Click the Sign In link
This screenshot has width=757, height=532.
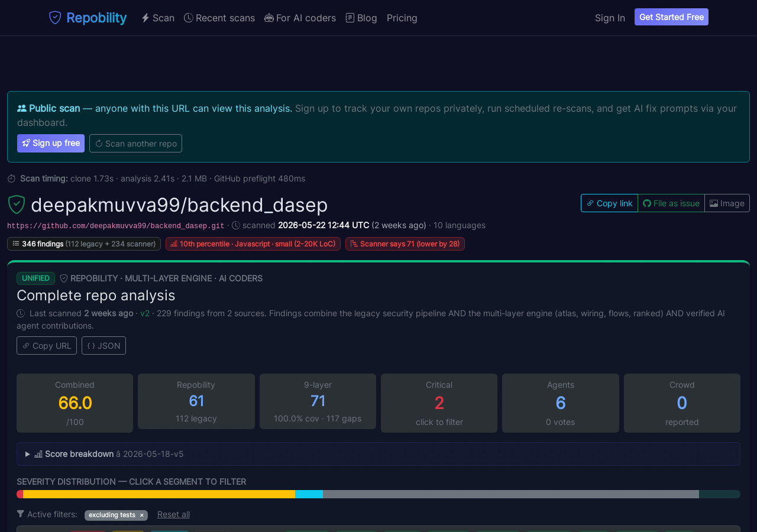point(610,18)
